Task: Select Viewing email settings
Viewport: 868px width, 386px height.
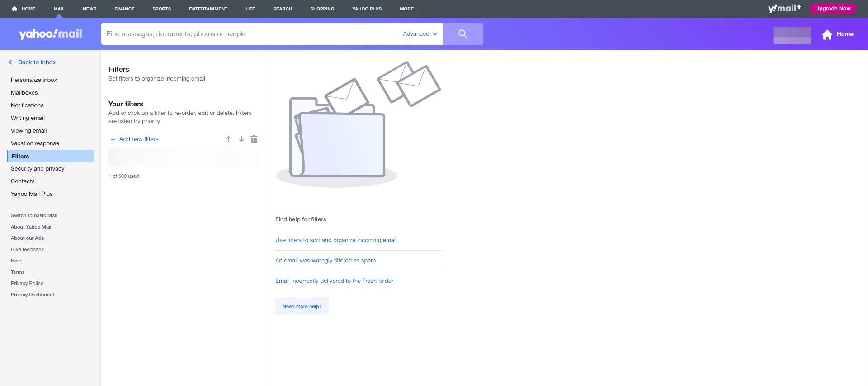Action: tap(28, 131)
